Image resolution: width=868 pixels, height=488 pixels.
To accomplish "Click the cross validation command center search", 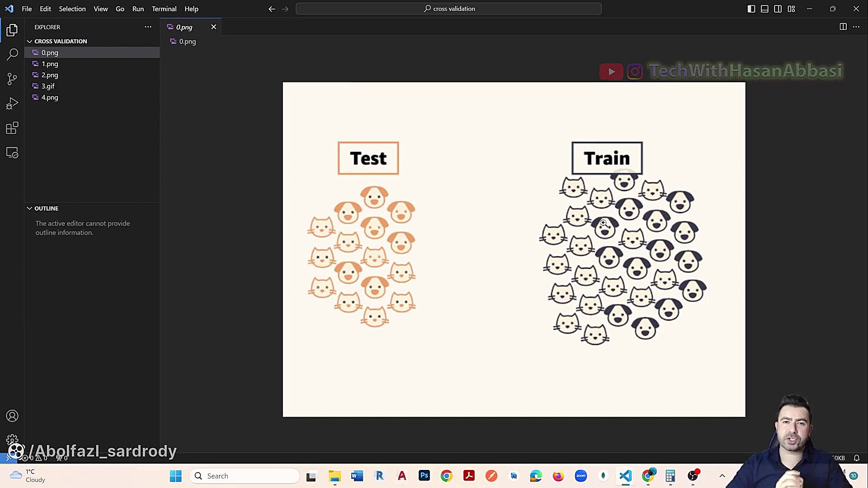I will point(448,9).
